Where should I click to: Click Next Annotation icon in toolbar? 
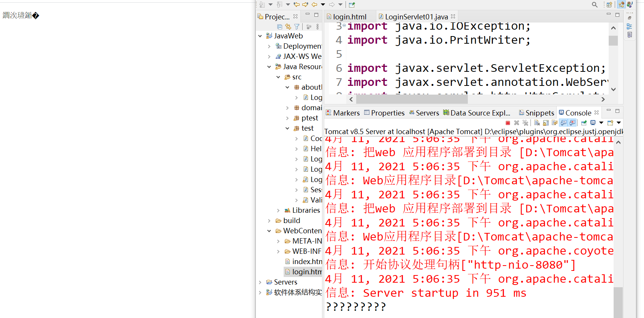[262, 5]
